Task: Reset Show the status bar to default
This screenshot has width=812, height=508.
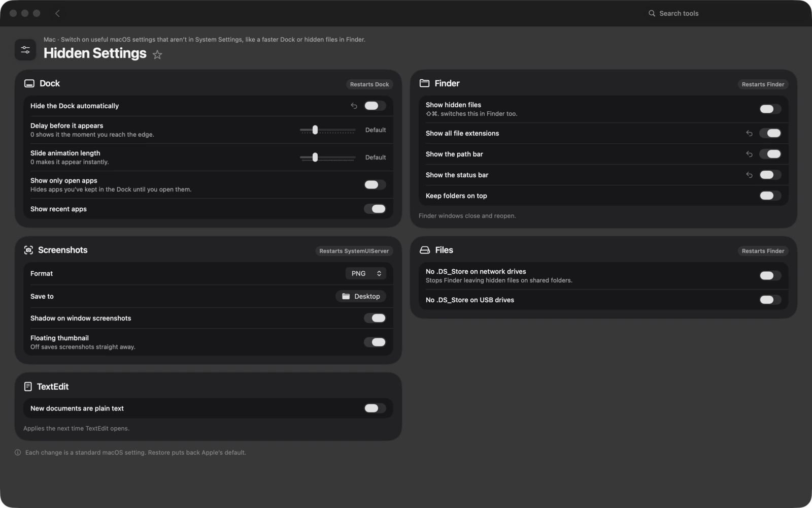Action: (749, 175)
